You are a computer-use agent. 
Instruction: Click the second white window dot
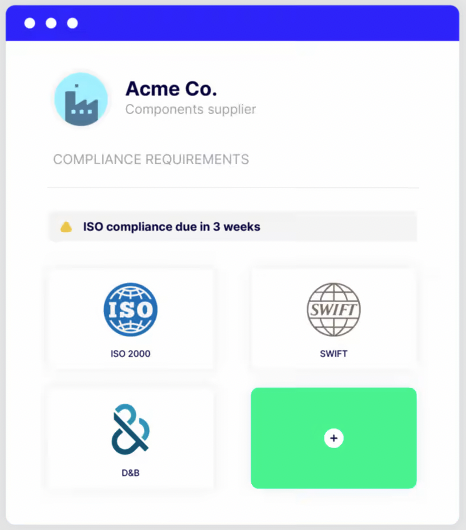tap(51, 23)
